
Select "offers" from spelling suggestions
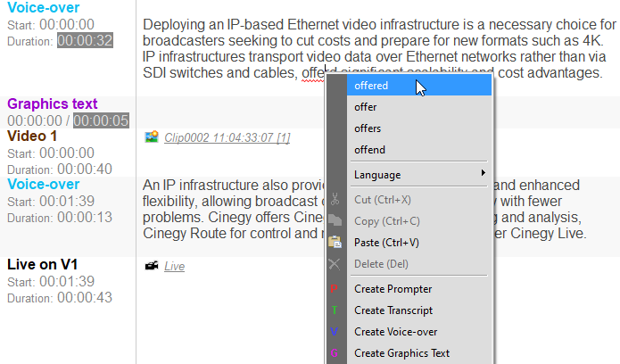(367, 128)
